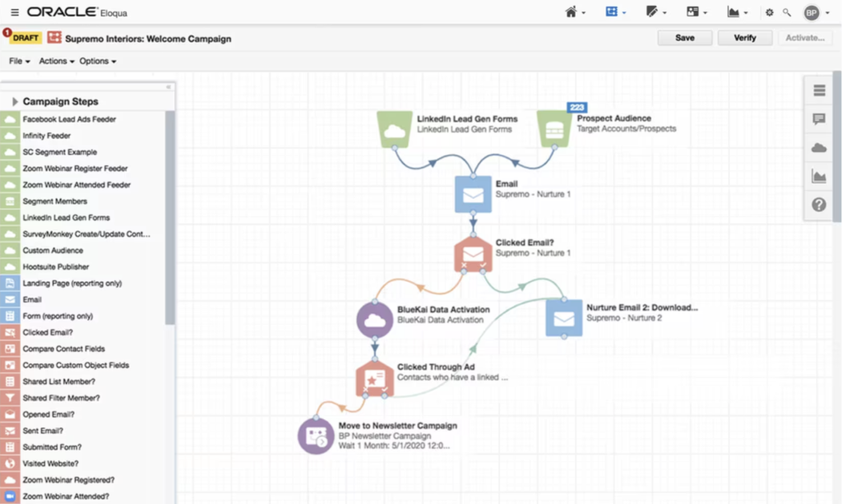Select the Move to Newsletter Campaign node
842x504 pixels.
pos(316,436)
